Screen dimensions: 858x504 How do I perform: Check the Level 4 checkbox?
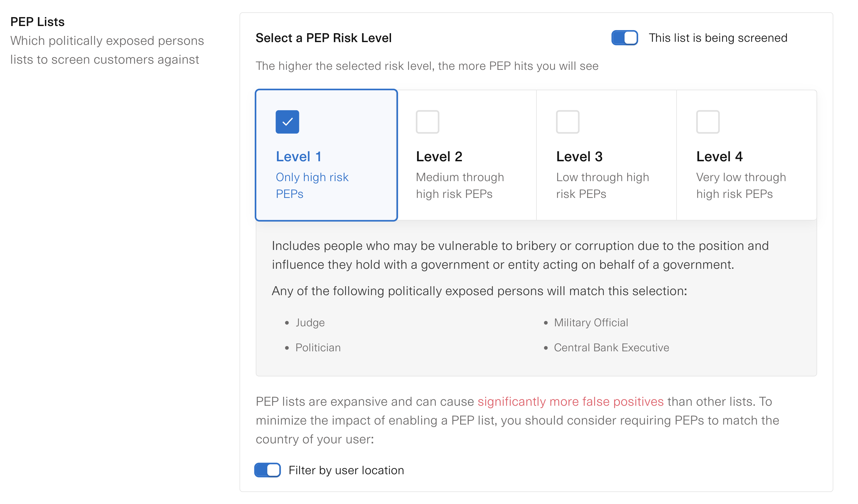708,122
